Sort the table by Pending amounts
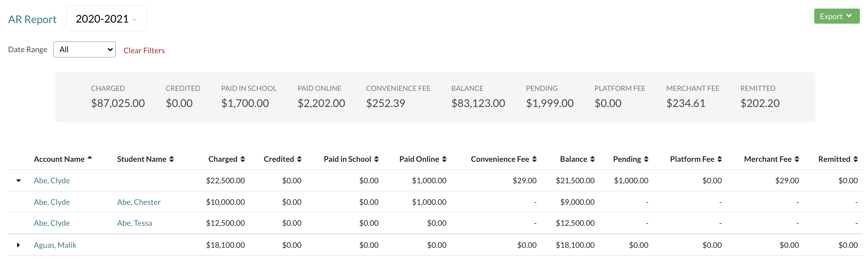This screenshot has height=258, width=868. coord(646,159)
